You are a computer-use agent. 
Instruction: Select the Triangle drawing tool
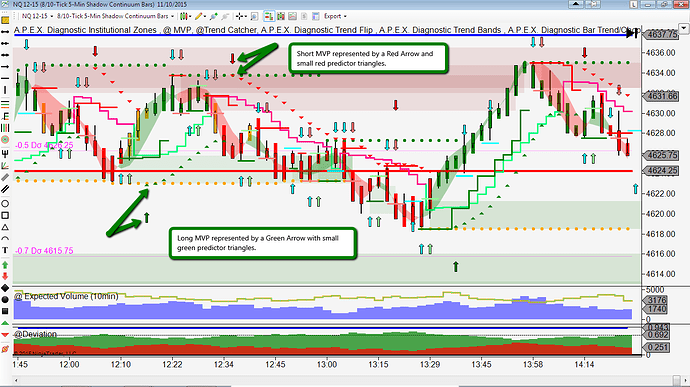(5, 227)
